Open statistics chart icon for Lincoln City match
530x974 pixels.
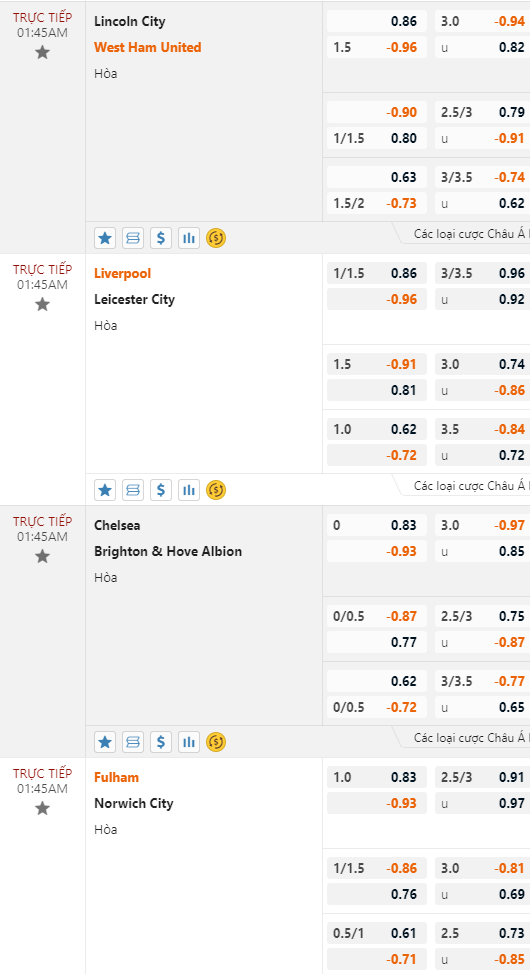point(189,238)
